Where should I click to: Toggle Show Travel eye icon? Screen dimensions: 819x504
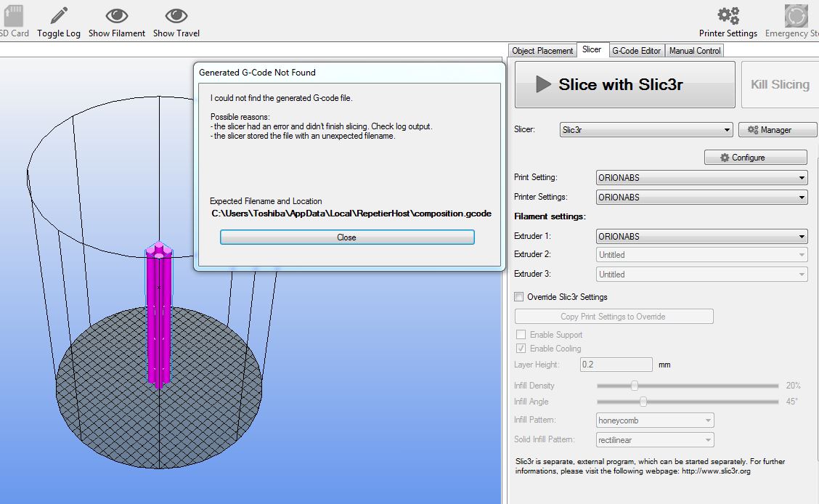point(176,15)
